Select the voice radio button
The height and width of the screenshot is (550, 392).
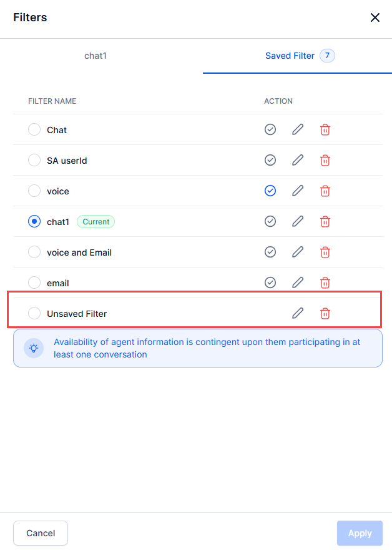click(34, 191)
